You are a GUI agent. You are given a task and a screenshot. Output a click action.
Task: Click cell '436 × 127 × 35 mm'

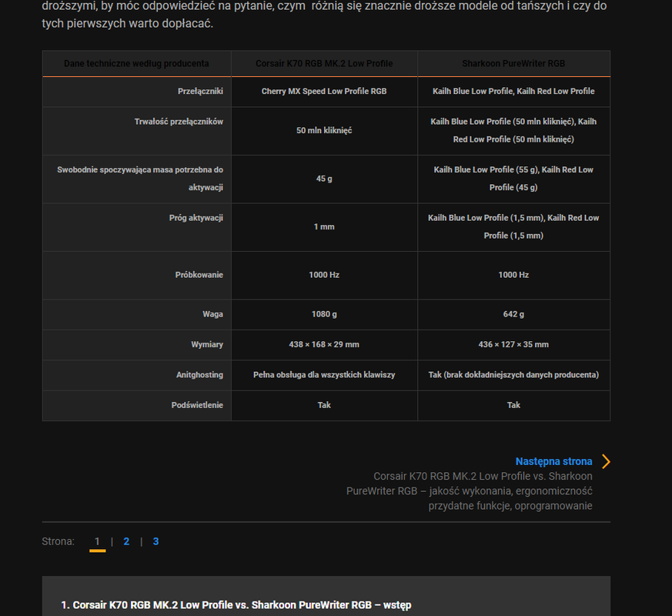pyautogui.click(x=513, y=344)
